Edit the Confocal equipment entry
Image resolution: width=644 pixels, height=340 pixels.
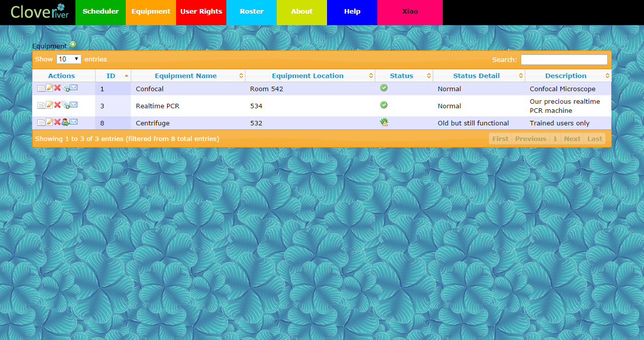pos(49,88)
